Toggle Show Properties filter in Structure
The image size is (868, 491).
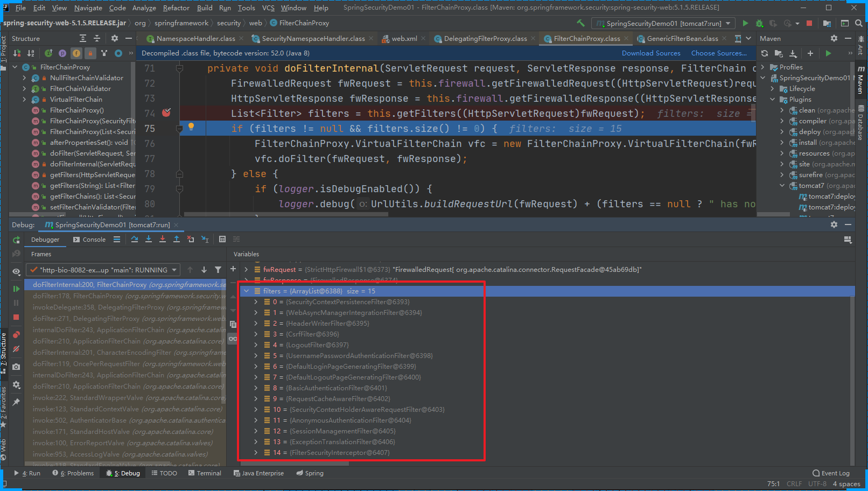click(62, 53)
